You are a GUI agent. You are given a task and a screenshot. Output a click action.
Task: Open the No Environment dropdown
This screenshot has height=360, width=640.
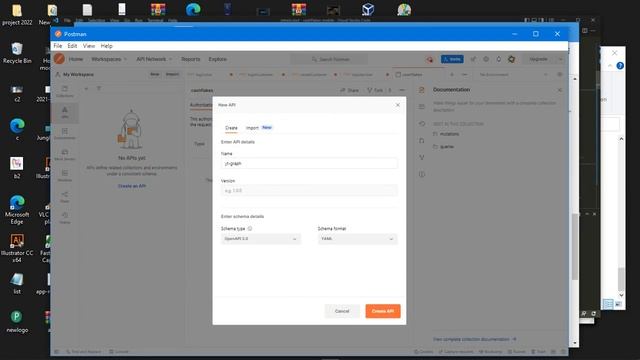(x=513, y=75)
